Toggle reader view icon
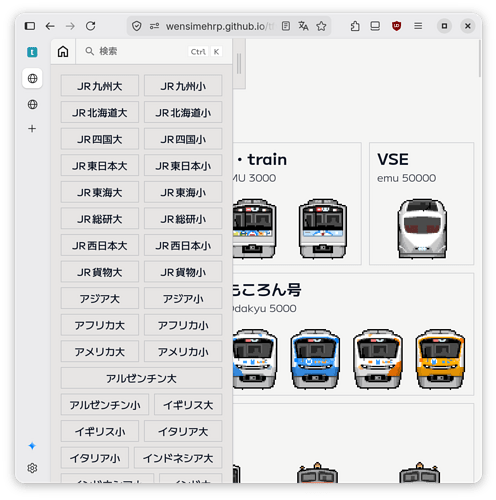 click(286, 26)
